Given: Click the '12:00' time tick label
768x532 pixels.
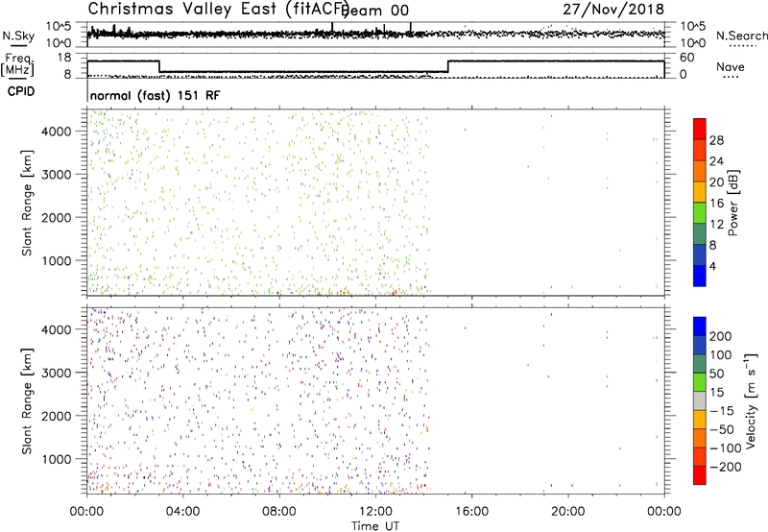Looking at the screenshot, I should [375, 512].
